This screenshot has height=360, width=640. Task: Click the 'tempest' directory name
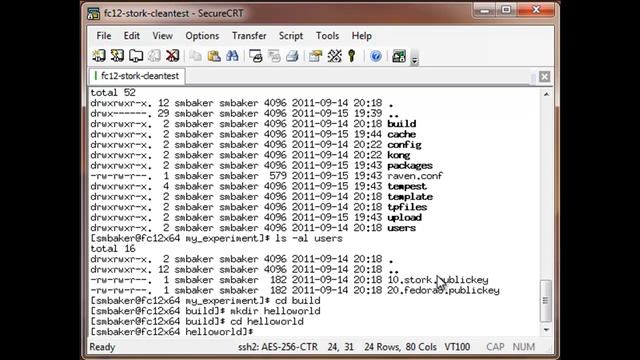[407, 187]
